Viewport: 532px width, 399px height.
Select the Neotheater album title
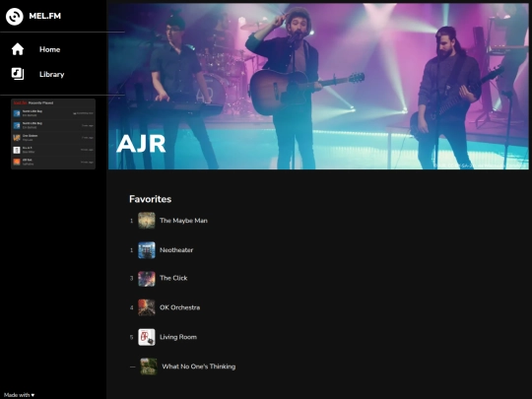[176, 250]
